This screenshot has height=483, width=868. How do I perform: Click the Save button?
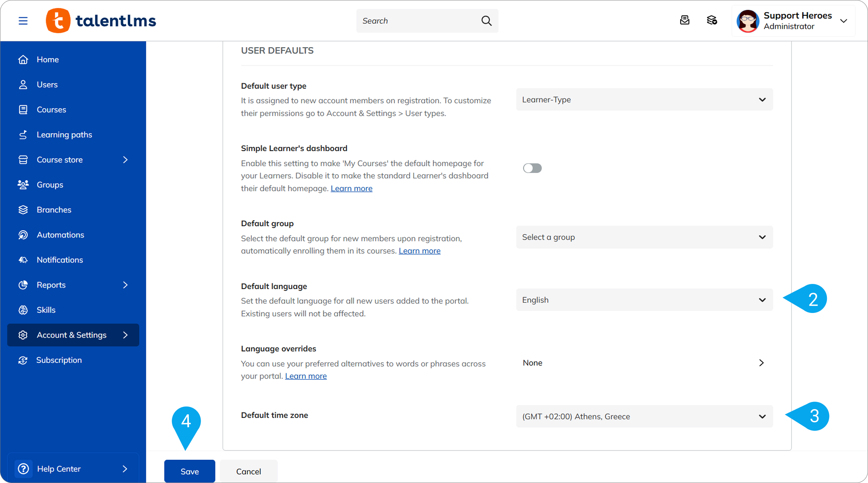pyautogui.click(x=190, y=471)
